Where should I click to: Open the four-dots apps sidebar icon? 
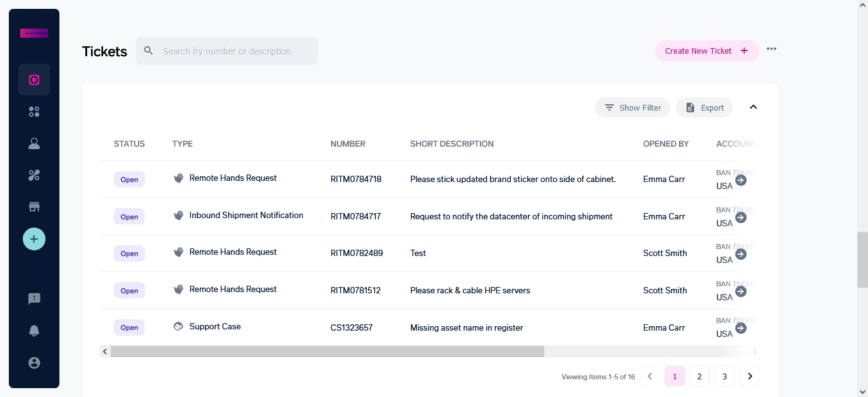click(x=34, y=112)
